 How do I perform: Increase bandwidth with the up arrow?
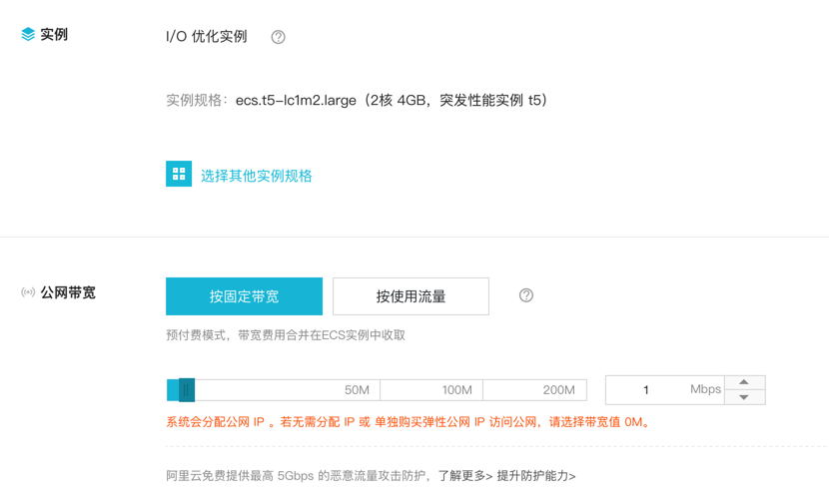744,382
